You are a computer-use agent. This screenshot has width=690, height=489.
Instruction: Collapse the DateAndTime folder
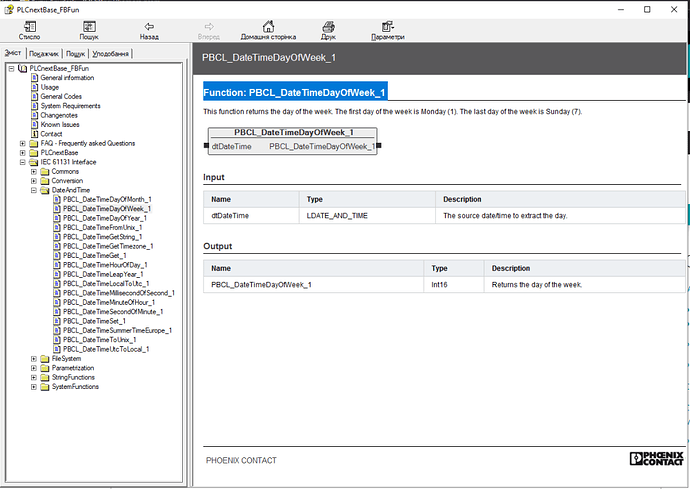[34, 190]
